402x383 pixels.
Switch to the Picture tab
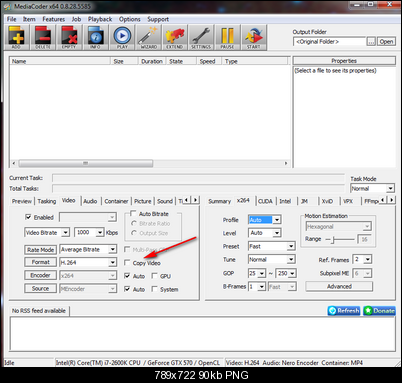(143, 201)
